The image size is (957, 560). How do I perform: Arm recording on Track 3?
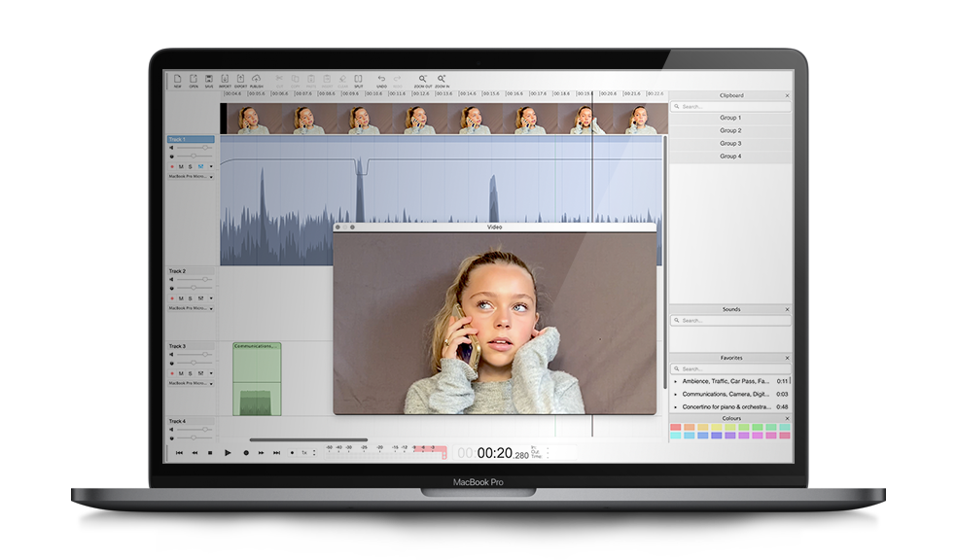172,372
